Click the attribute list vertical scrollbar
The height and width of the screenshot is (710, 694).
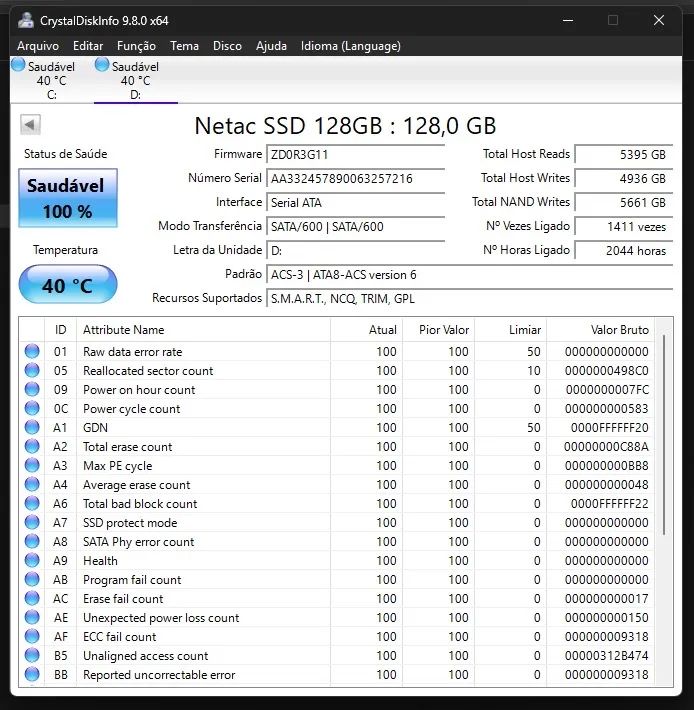click(664, 435)
